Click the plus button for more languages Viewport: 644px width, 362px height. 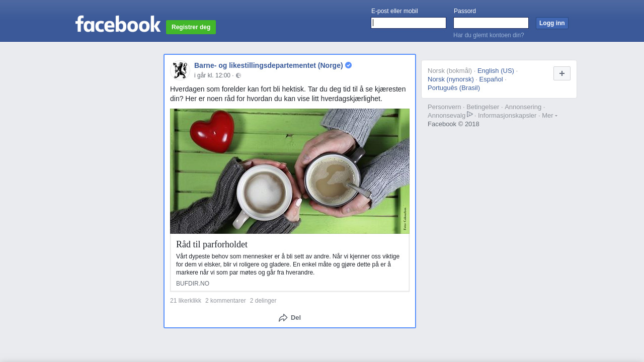561,73
